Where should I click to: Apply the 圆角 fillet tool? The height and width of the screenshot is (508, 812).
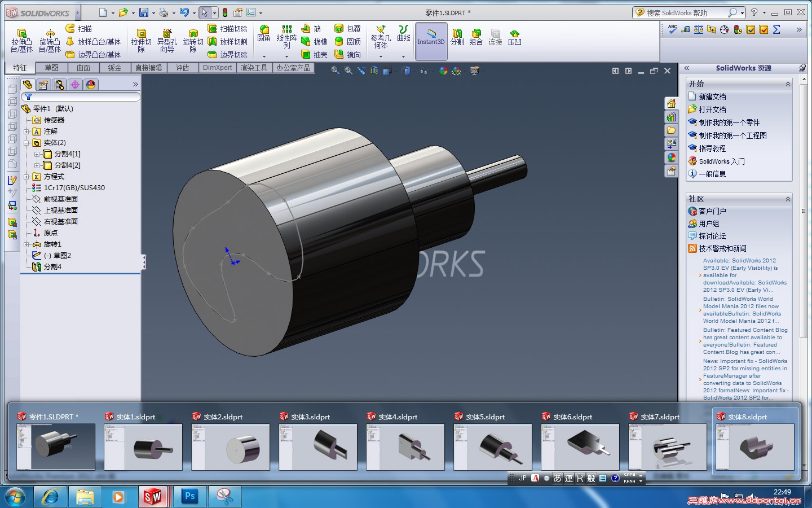[264, 34]
